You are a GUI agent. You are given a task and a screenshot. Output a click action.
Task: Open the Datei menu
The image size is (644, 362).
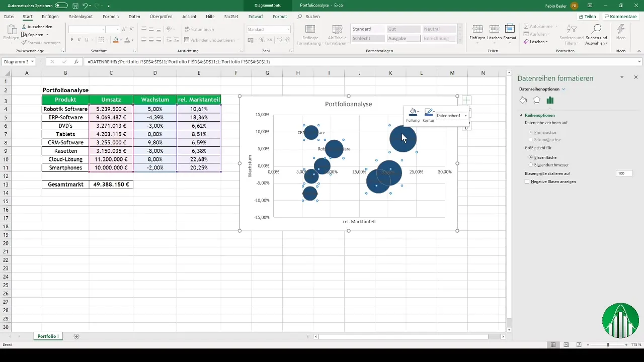point(9,17)
